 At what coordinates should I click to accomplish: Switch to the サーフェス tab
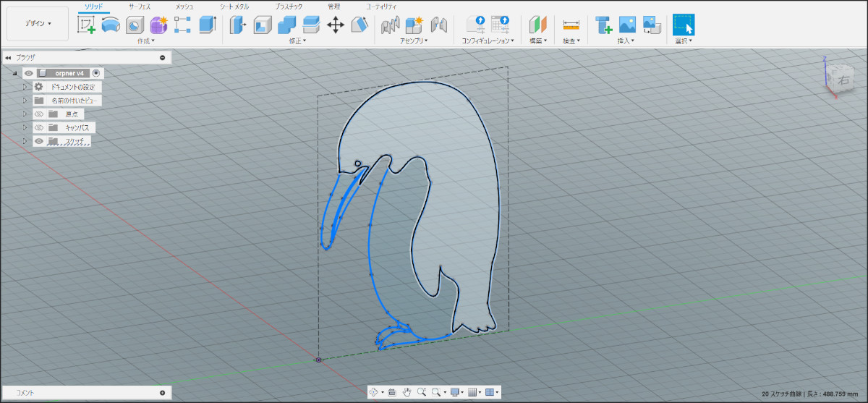[x=140, y=7]
